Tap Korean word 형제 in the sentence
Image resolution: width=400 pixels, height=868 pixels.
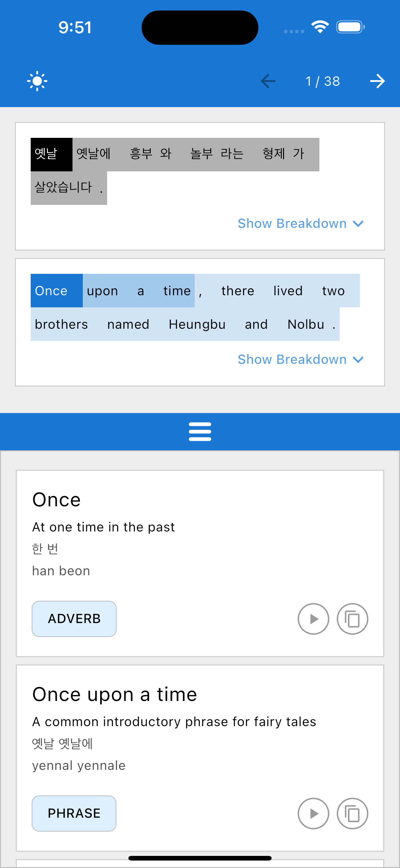[273, 154]
